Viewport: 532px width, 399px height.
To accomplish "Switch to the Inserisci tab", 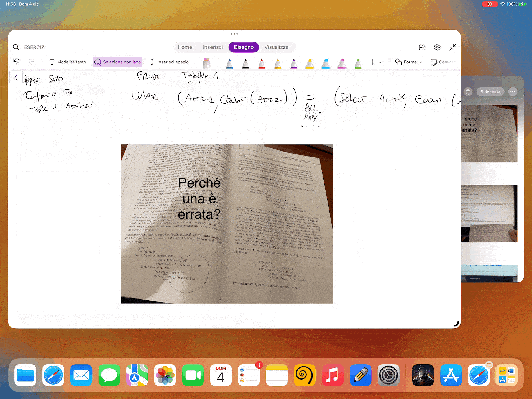I will point(213,47).
